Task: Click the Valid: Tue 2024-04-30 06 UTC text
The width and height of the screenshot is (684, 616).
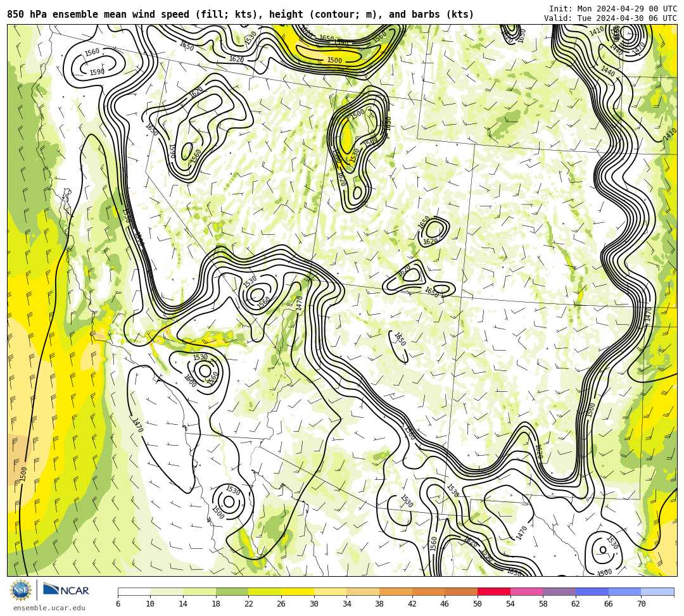Action: pos(611,18)
